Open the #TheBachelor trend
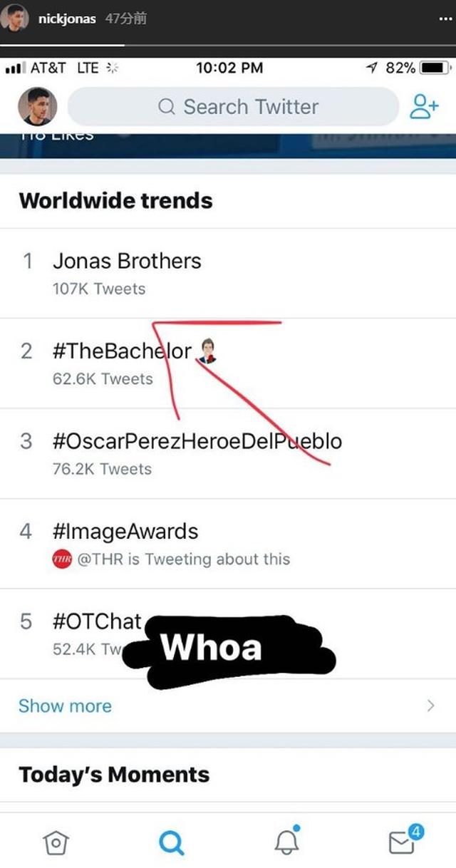The height and width of the screenshot is (868, 456). click(x=228, y=363)
